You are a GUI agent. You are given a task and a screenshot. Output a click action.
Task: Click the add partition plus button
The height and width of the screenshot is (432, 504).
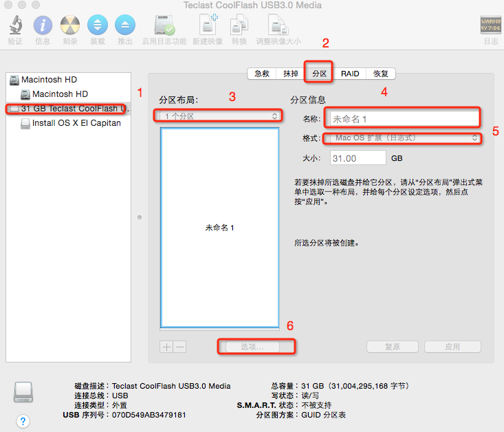[166, 347]
